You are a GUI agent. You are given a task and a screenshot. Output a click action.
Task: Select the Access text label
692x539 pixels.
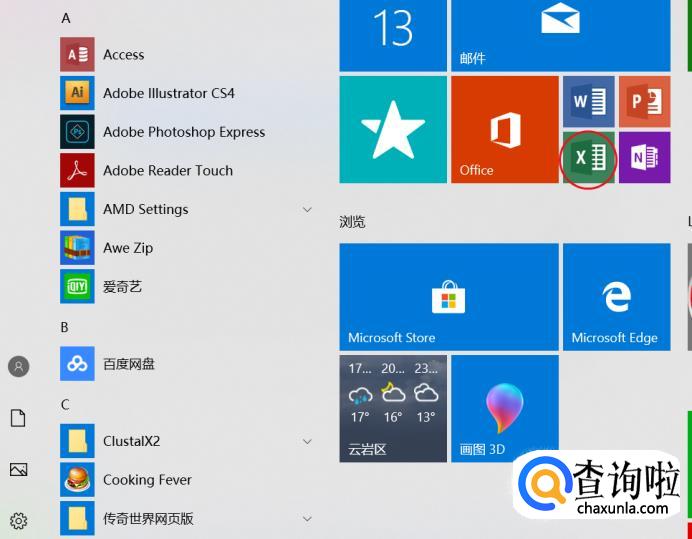[124, 55]
